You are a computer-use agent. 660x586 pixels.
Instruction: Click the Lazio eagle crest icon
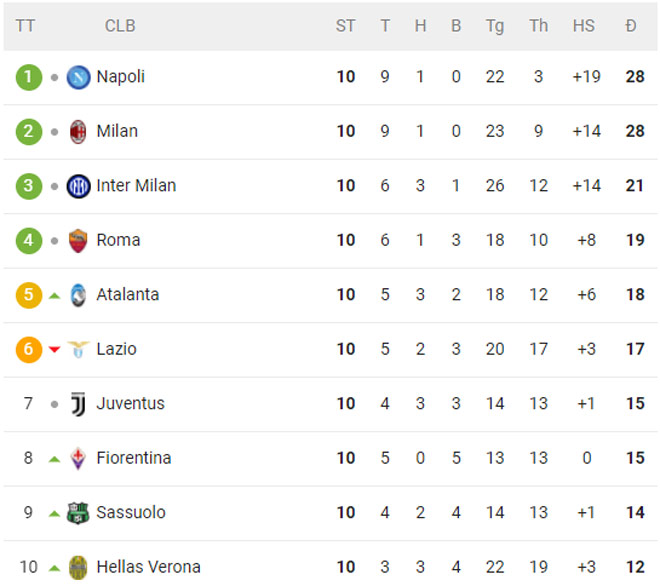coord(78,349)
